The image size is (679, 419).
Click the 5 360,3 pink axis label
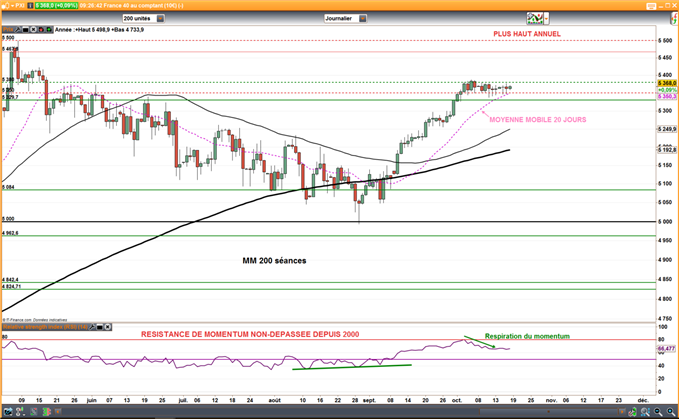pyautogui.click(x=667, y=97)
